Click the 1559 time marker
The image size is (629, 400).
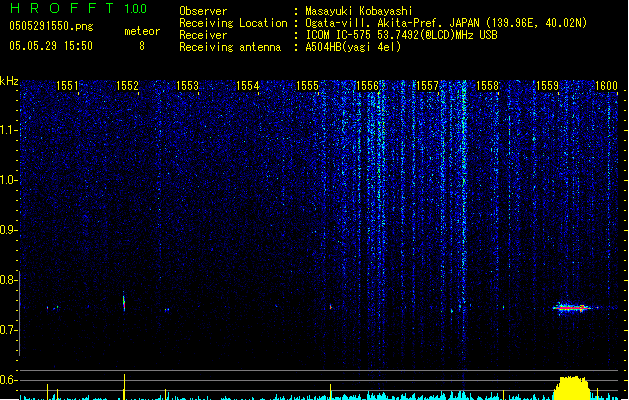(x=548, y=86)
